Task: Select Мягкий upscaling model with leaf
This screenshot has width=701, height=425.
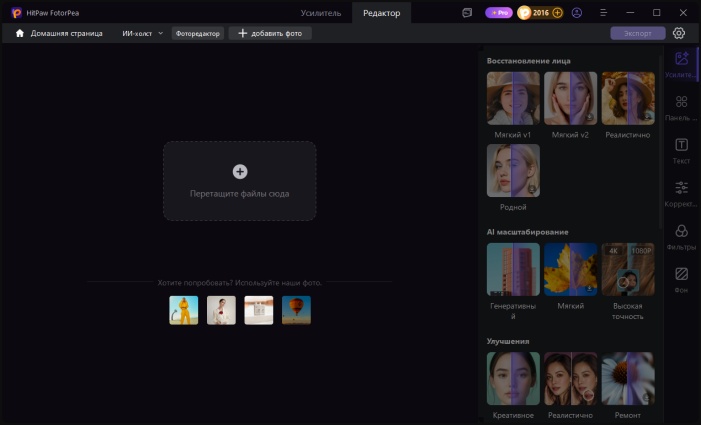Action: (x=570, y=269)
